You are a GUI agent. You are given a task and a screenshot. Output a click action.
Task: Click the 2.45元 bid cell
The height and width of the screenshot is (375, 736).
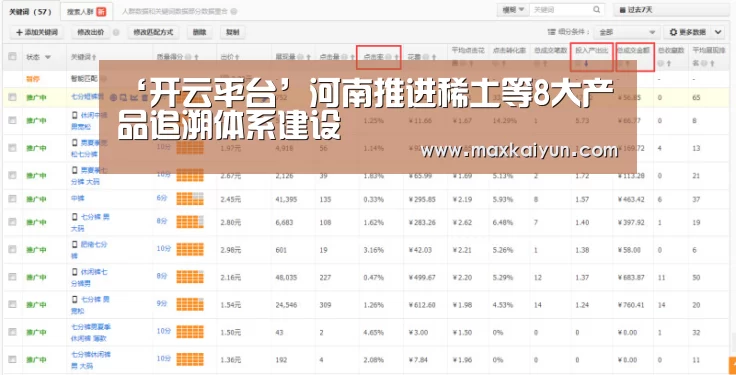230,199
